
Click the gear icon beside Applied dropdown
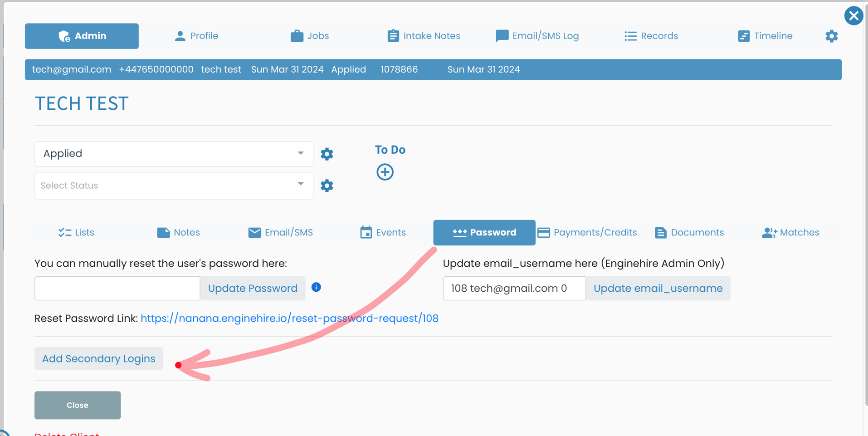pyautogui.click(x=327, y=154)
